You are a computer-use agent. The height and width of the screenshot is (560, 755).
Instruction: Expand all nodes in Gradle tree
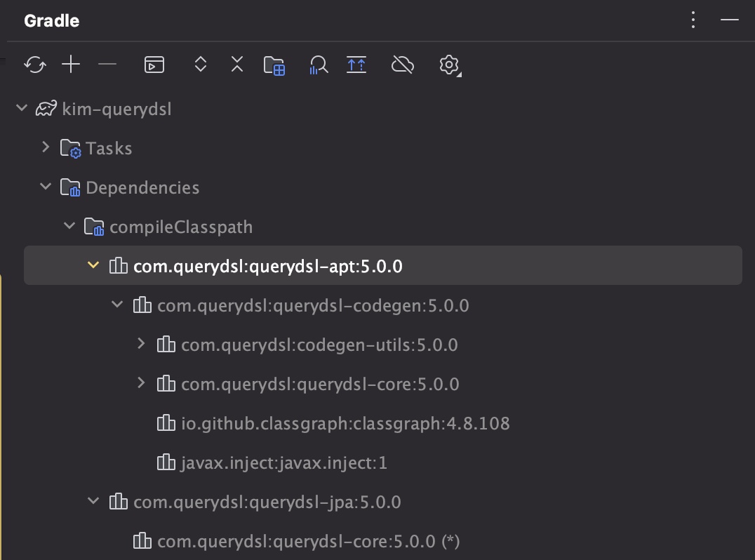pyautogui.click(x=200, y=64)
